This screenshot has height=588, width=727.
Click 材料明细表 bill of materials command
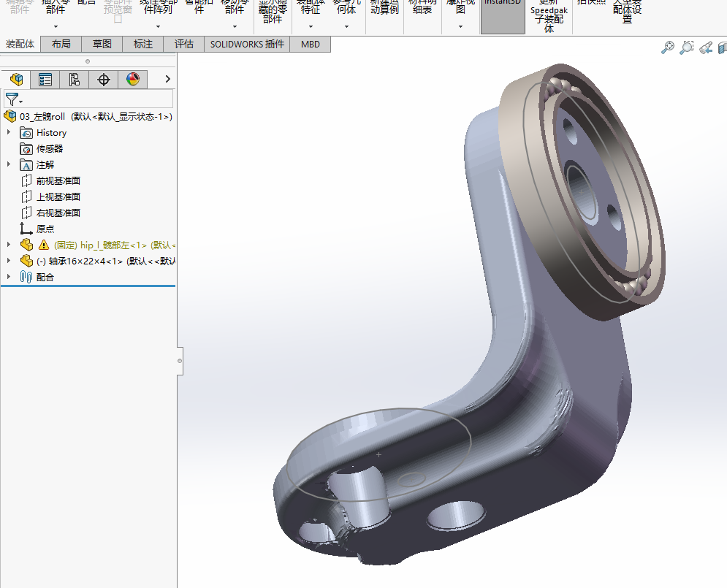(422, 7)
